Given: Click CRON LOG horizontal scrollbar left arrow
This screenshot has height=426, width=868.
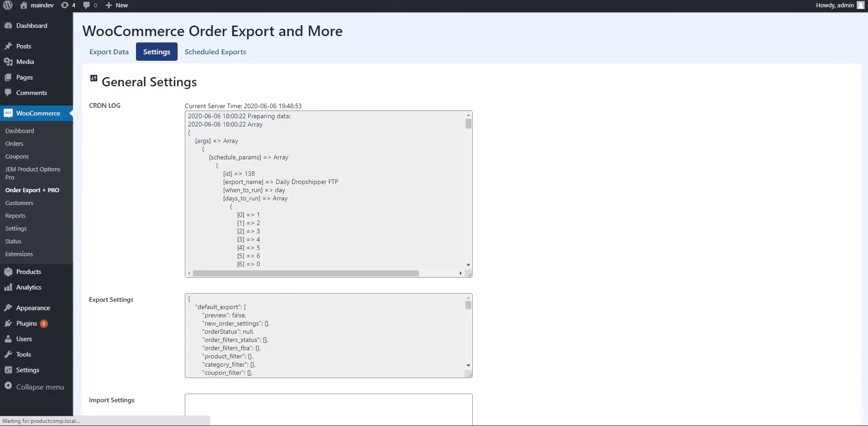Looking at the screenshot, I should coord(189,273).
